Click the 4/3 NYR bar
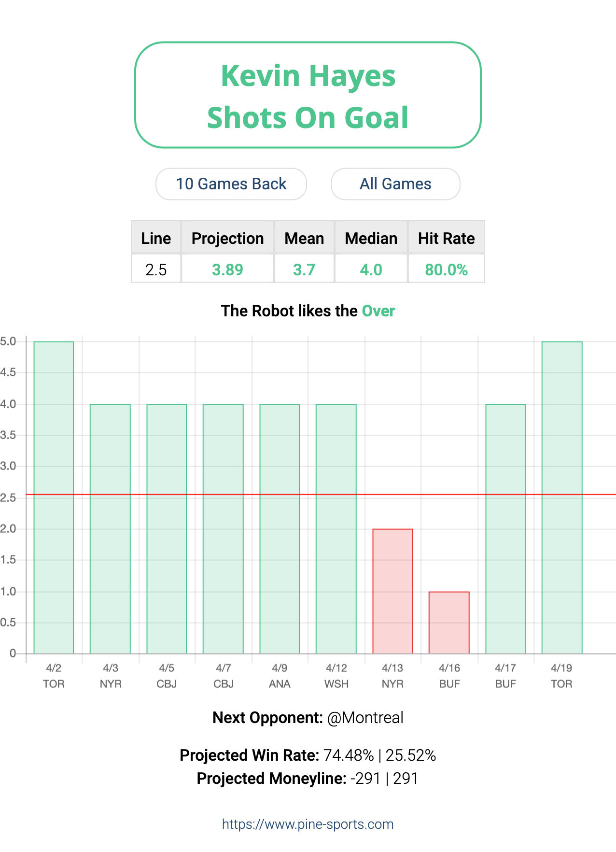Image resolution: width=616 pixels, height=852 pixels. [x=110, y=529]
